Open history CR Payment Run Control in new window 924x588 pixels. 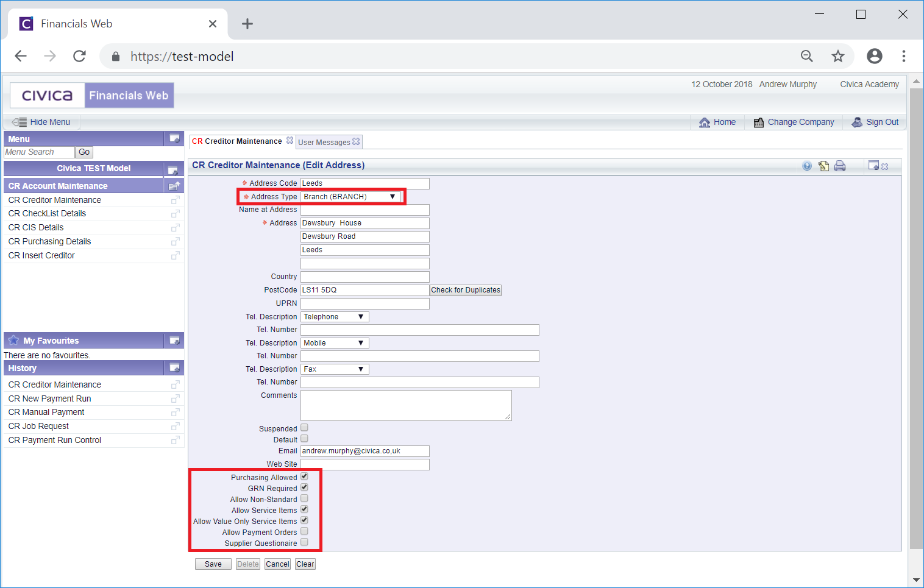[x=175, y=441]
